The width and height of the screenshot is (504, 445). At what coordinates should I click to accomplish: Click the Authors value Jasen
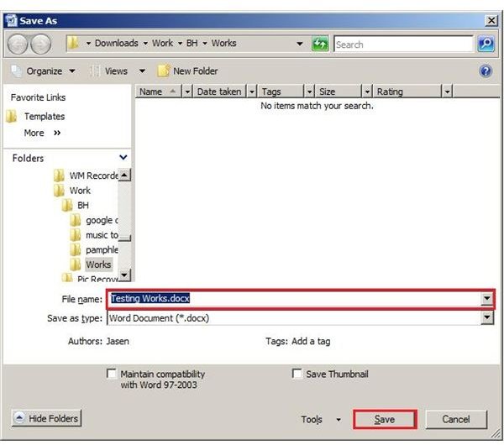pos(118,341)
